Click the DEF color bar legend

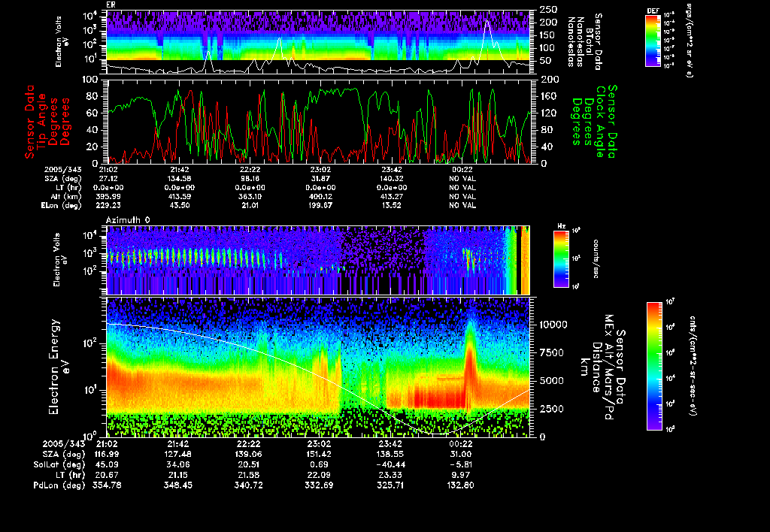click(x=653, y=41)
